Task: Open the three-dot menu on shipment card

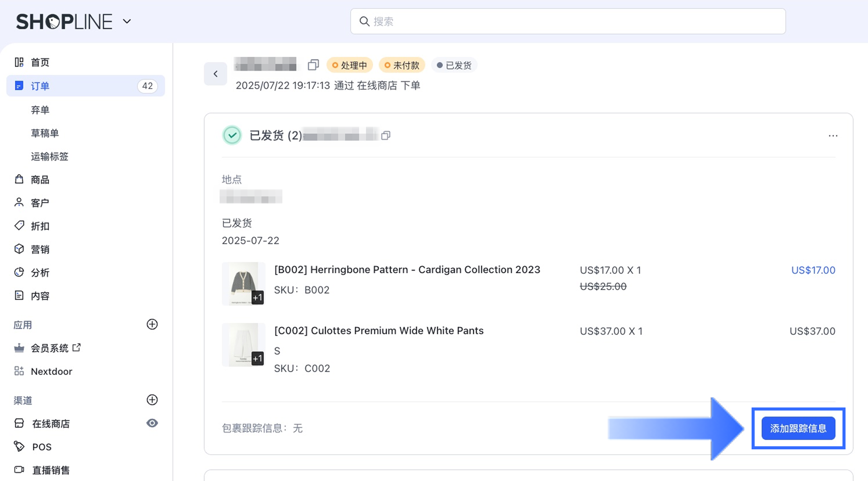Action: [833, 136]
